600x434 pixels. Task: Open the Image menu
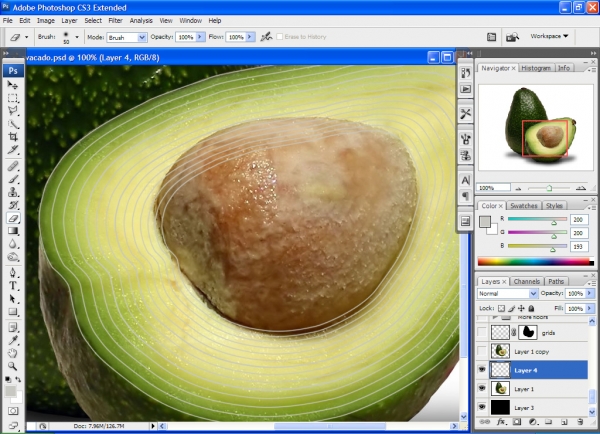(x=46, y=21)
